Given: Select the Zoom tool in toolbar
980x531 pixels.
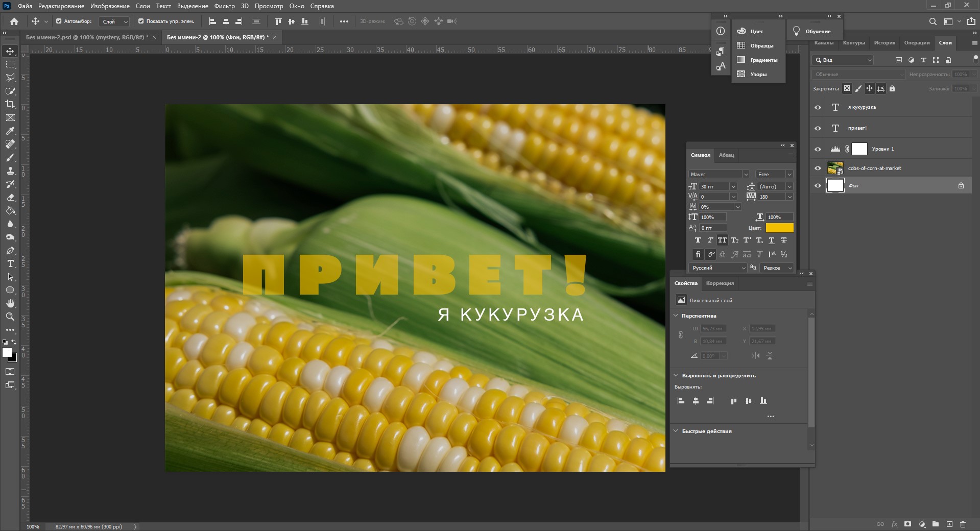Looking at the screenshot, I should click(10, 317).
